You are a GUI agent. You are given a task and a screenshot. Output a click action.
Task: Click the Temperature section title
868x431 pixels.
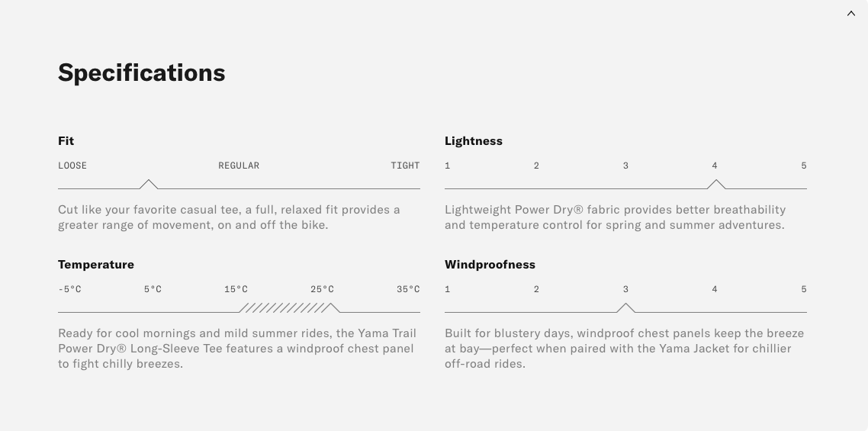pyautogui.click(x=96, y=264)
